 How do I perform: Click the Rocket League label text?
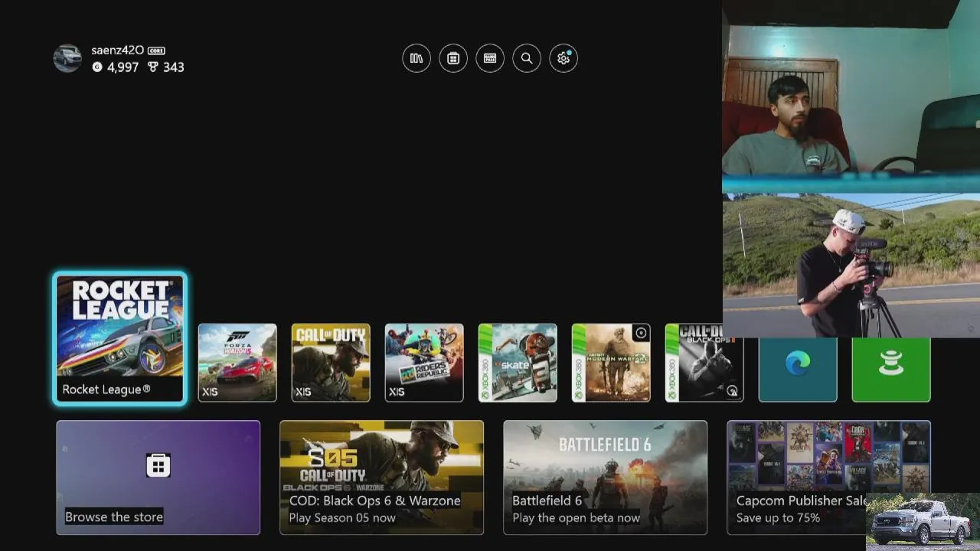click(x=106, y=390)
